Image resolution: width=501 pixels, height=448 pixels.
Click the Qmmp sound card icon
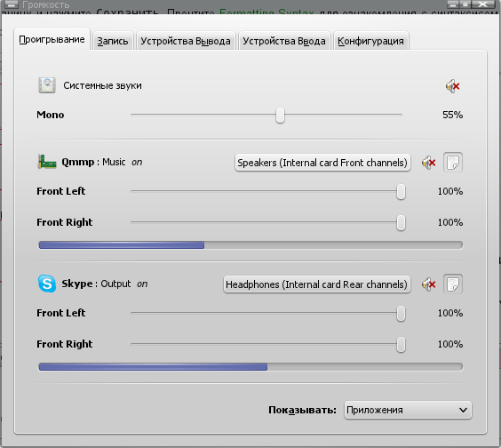[x=47, y=162]
